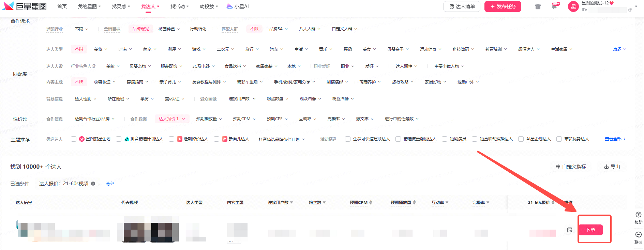Open 我的星图 menu
The height and width of the screenshot is (250, 644).
pos(89,6)
